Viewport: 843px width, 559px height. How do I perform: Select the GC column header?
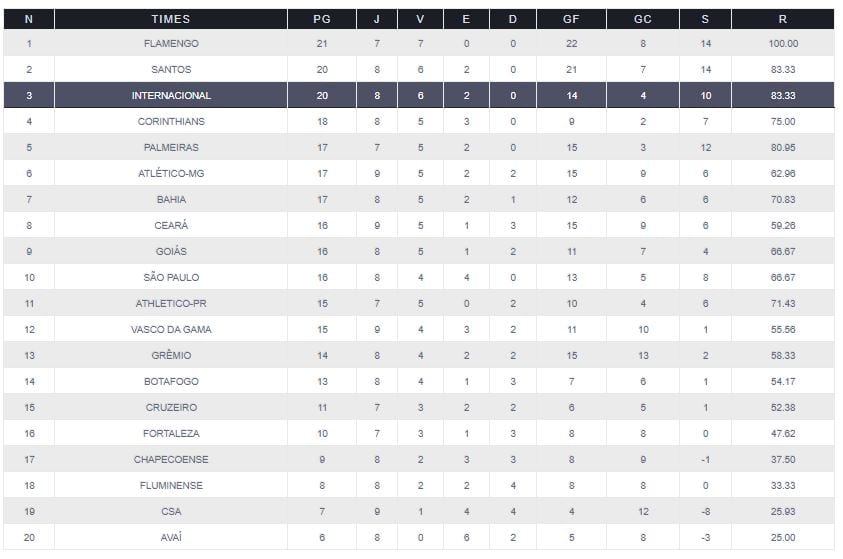(x=643, y=19)
